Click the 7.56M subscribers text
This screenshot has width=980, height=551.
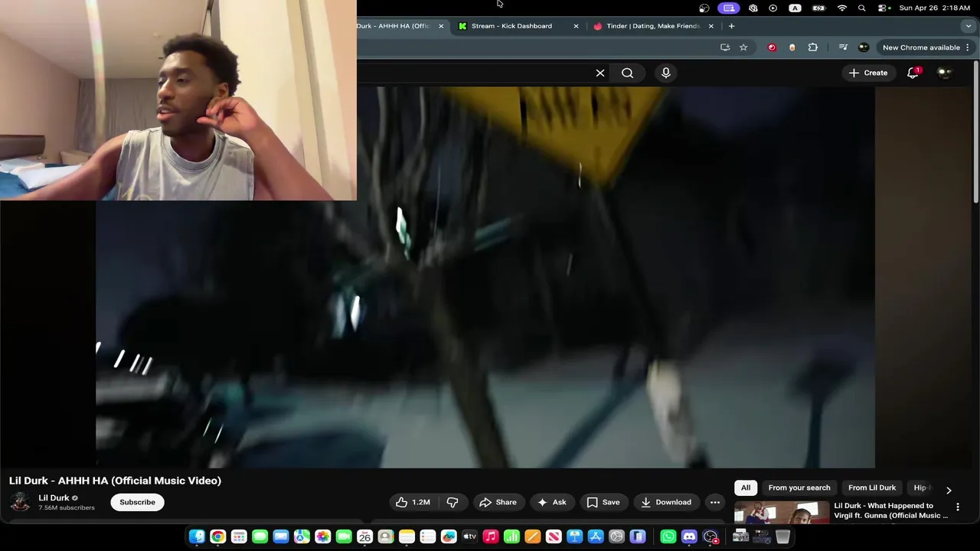pyautogui.click(x=67, y=507)
